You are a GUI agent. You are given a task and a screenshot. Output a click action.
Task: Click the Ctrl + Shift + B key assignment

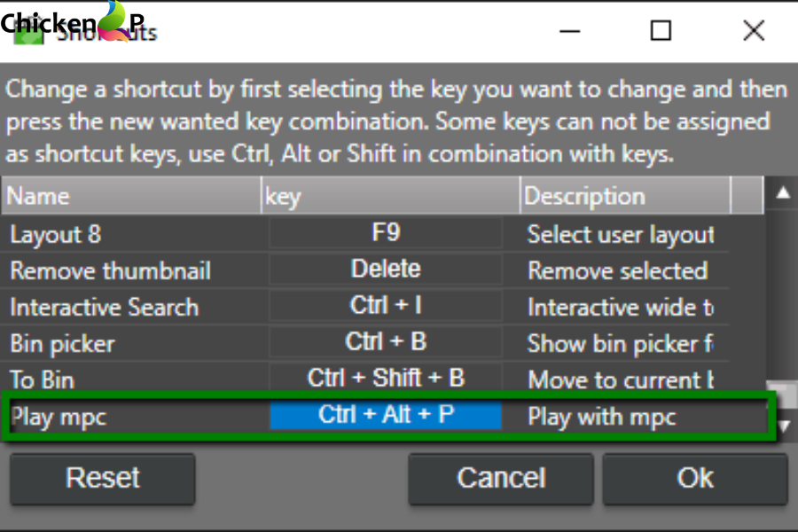(x=386, y=378)
